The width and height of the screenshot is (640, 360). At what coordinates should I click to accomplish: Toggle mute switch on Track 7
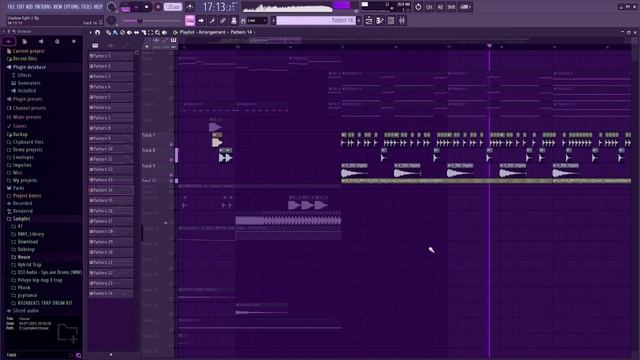(171, 144)
